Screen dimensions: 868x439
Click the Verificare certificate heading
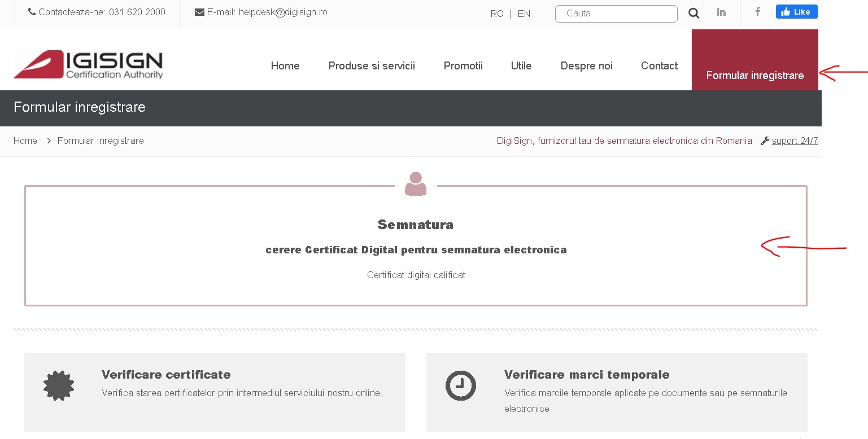[166, 375]
